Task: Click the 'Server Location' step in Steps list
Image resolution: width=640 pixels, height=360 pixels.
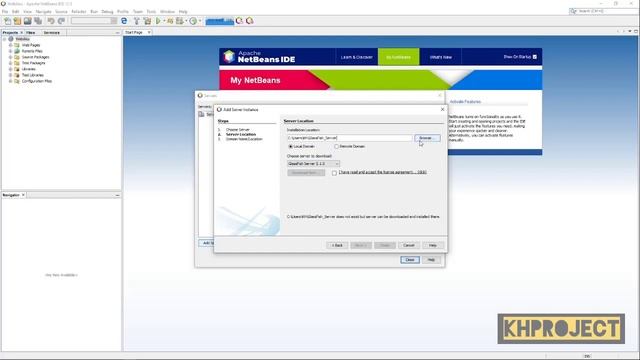Action: click(x=240, y=134)
